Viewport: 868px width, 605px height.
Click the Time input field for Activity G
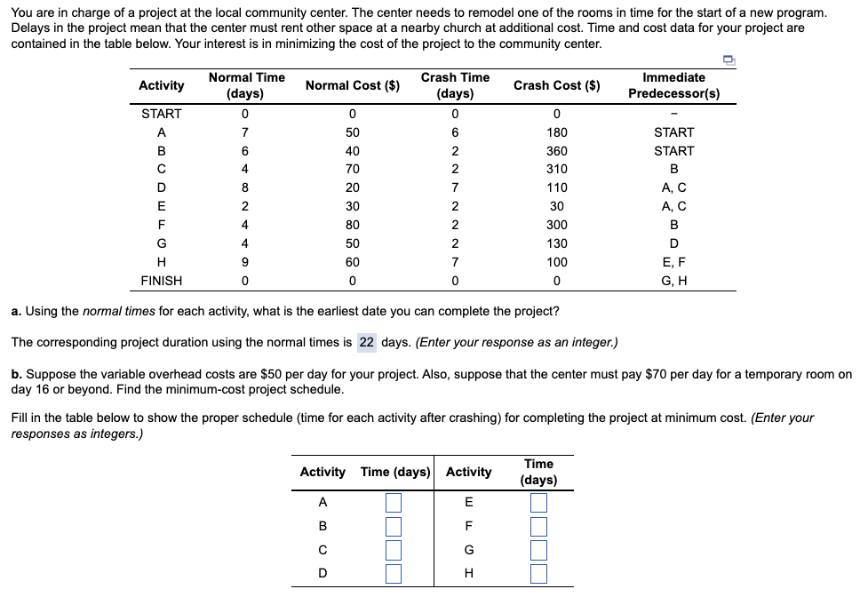click(x=537, y=550)
